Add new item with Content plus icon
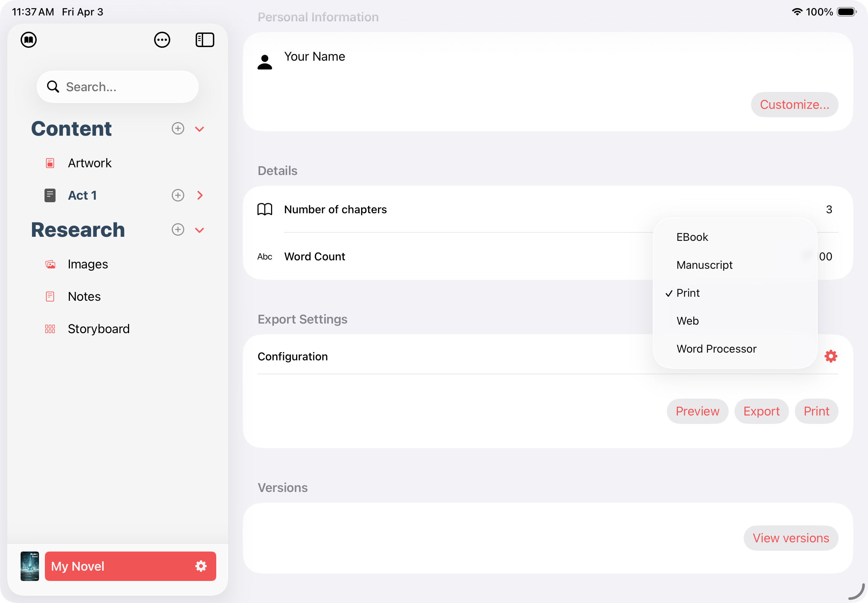The image size is (868, 603). tap(178, 128)
